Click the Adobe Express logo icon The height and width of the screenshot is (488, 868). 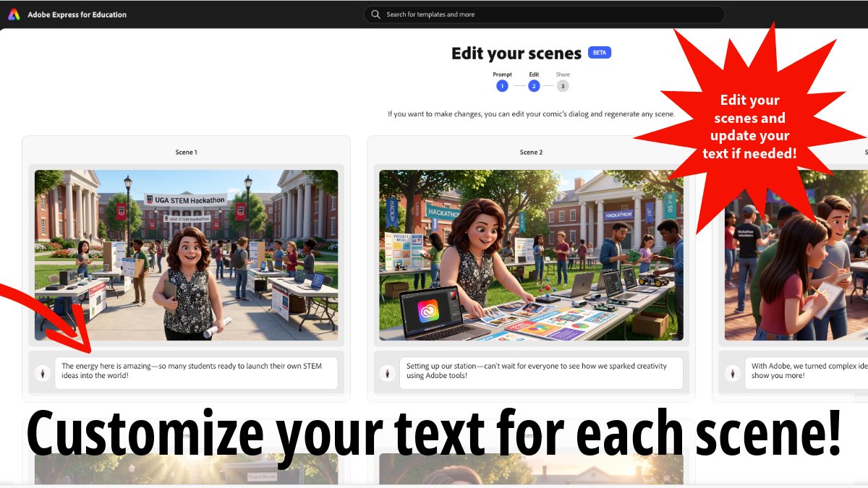pyautogui.click(x=14, y=14)
